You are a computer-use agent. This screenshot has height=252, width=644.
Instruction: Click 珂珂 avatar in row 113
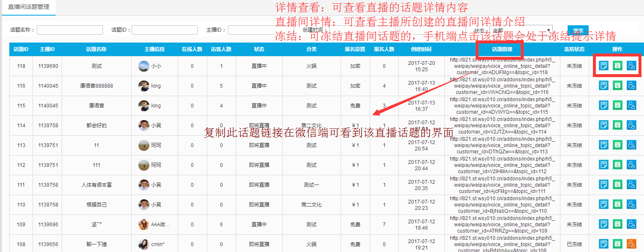(x=143, y=145)
